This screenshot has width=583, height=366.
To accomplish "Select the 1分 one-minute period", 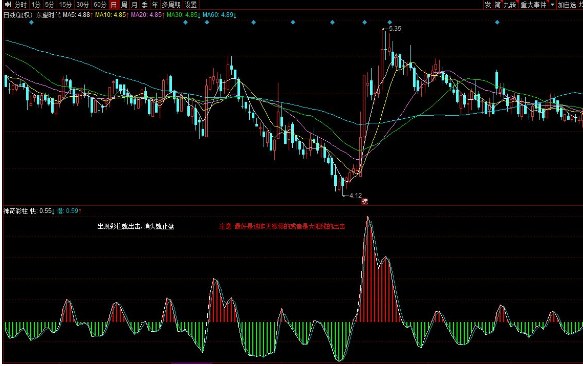I will tap(36, 4).
